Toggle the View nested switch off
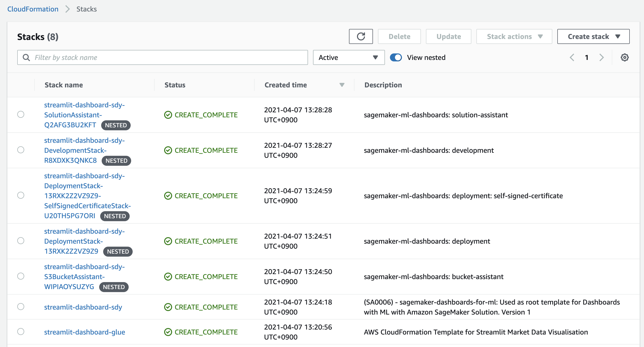 396,57
